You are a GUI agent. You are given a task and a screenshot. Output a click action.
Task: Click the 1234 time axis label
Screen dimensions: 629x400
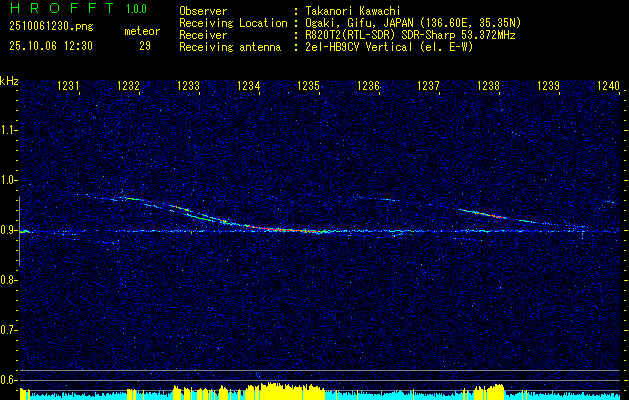point(248,85)
